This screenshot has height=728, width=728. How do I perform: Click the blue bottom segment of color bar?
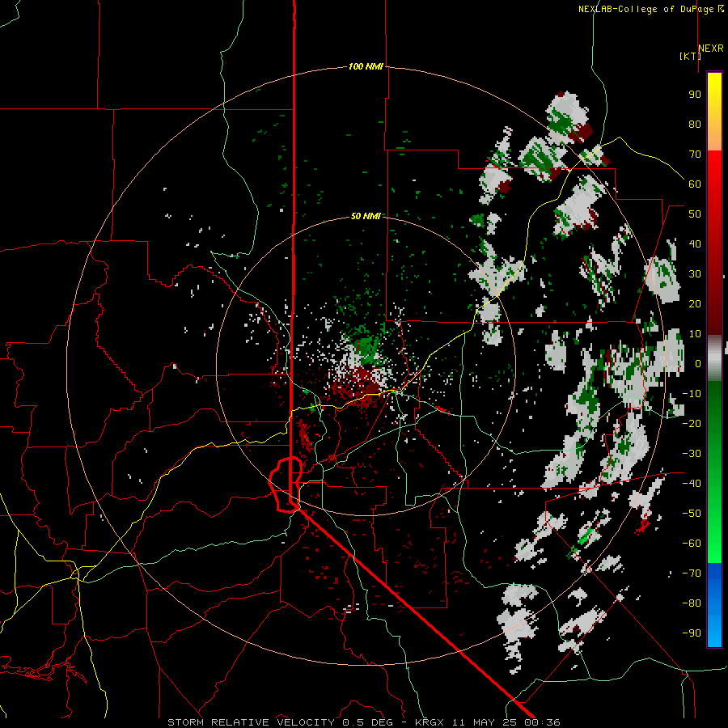tap(714, 605)
